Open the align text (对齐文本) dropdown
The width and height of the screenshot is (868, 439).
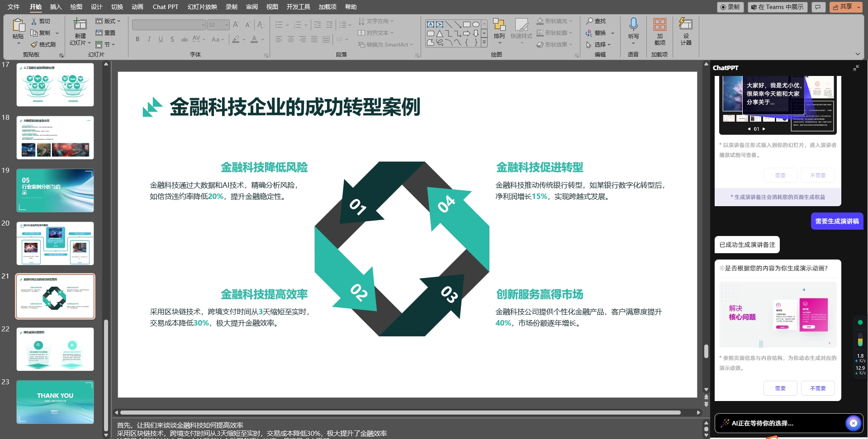376,33
